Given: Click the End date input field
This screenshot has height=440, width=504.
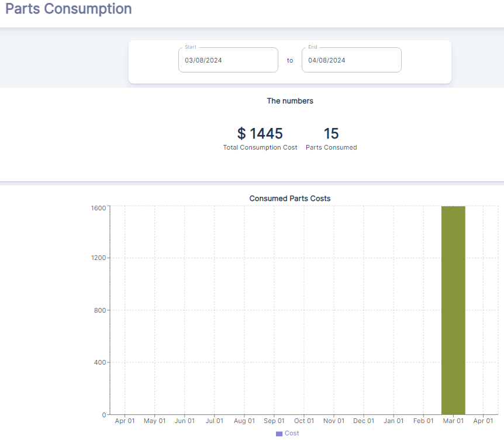Looking at the screenshot, I should tap(351, 60).
